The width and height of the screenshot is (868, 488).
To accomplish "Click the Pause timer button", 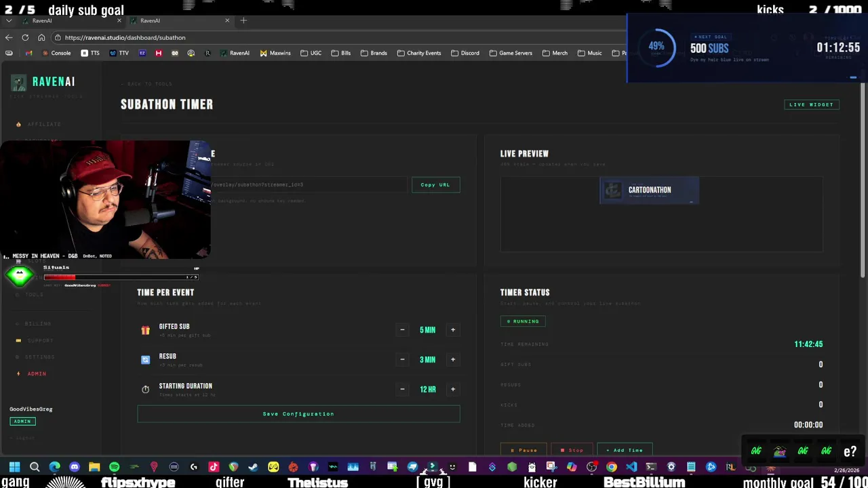I will pyautogui.click(x=524, y=450).
